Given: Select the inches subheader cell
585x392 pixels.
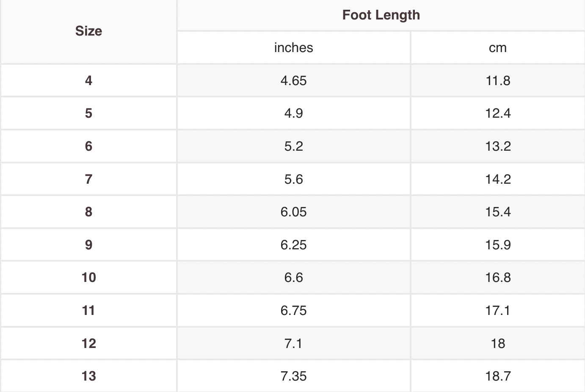Looking at the screenshot, I should click(293, 48).
